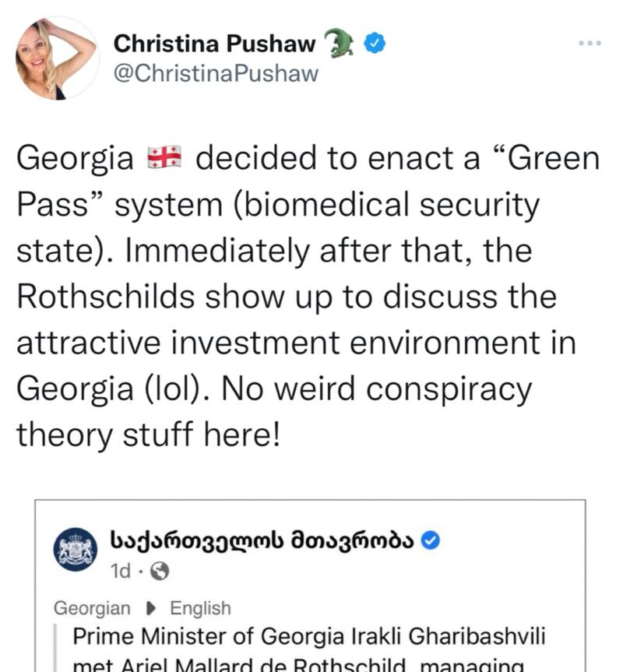623x672 pixels.
Task: Click the Government of Georgia coat-of-arms avatar
Action: click(76, 550)
